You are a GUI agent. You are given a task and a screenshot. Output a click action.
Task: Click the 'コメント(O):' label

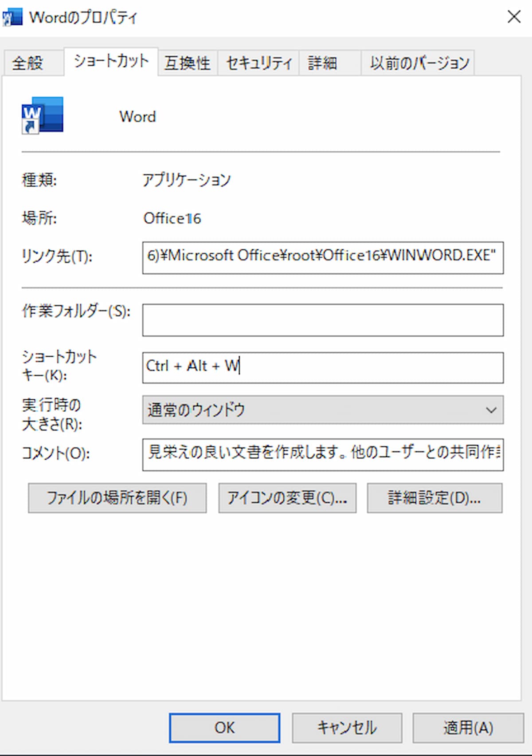click(x=56, y=453)
